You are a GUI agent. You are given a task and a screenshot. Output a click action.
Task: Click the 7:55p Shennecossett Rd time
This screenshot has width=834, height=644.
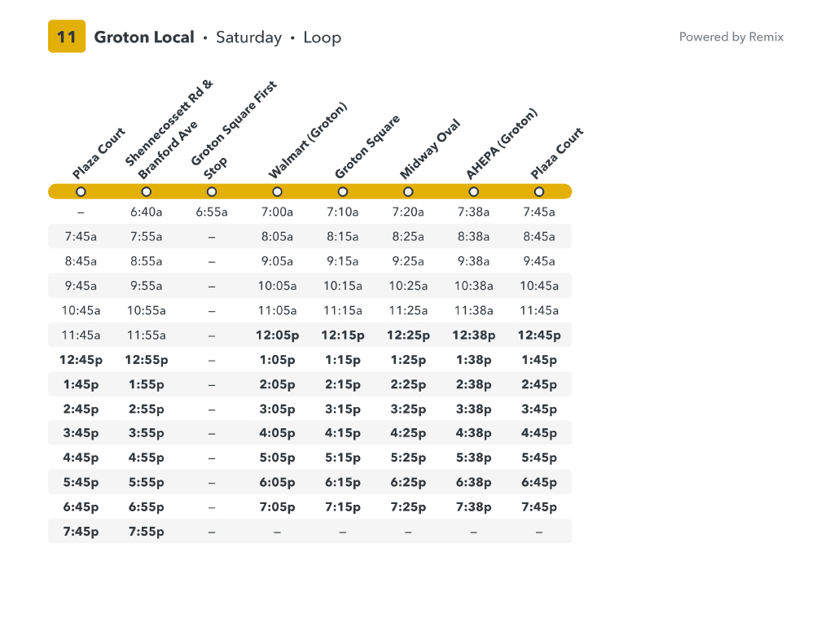tap(147, 532)
